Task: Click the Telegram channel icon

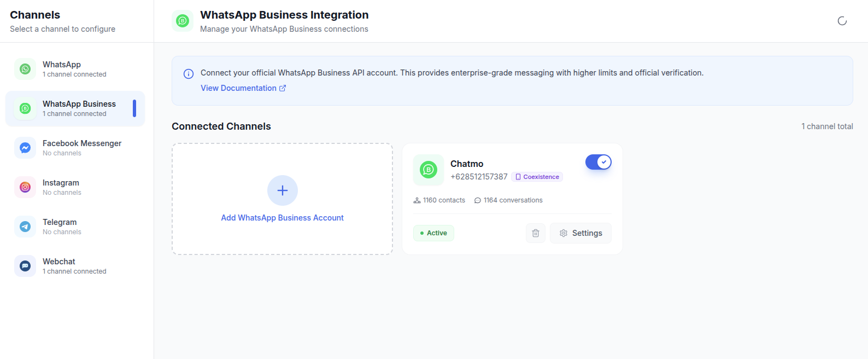Action: click(25, 227)
